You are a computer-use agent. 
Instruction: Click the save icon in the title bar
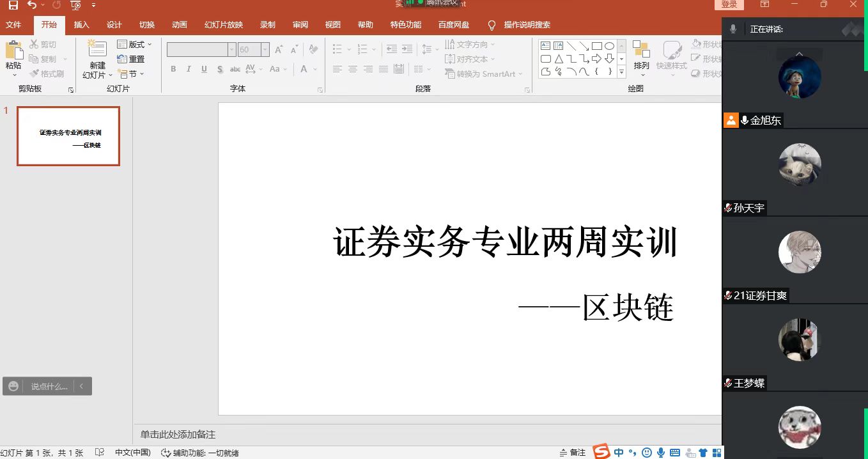point(13,5)
